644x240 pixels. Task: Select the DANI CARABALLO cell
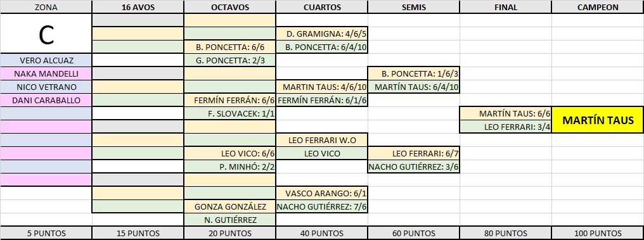point(46,101)
